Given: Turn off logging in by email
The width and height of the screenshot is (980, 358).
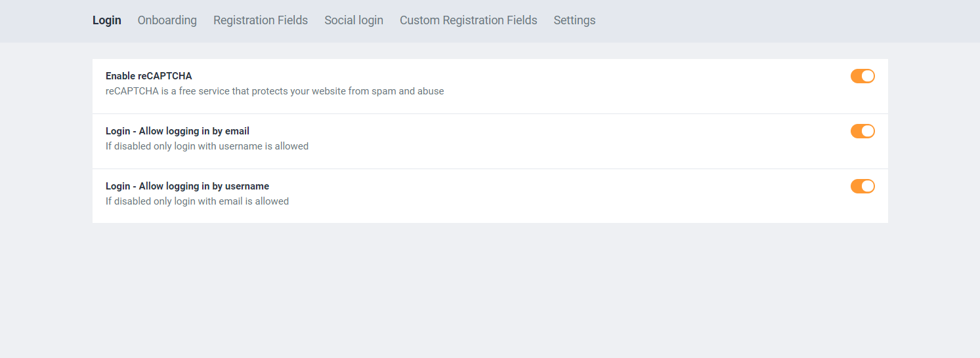Looking at the screenshot, I should click(862, 131).
